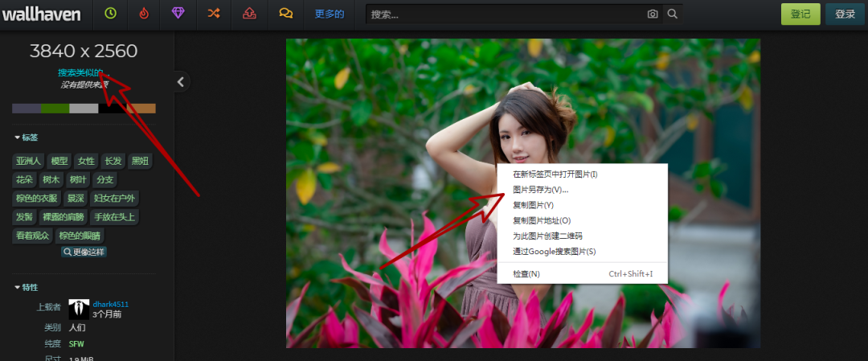Click the wallhaven logo

tap(41, 14)
